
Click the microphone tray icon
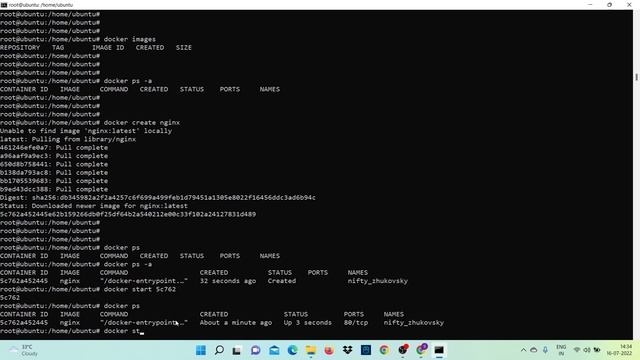[545, 350]
